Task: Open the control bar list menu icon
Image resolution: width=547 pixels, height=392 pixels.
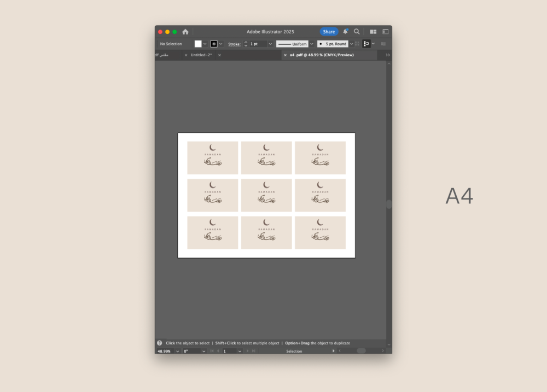Action: [x=383, y=44]
